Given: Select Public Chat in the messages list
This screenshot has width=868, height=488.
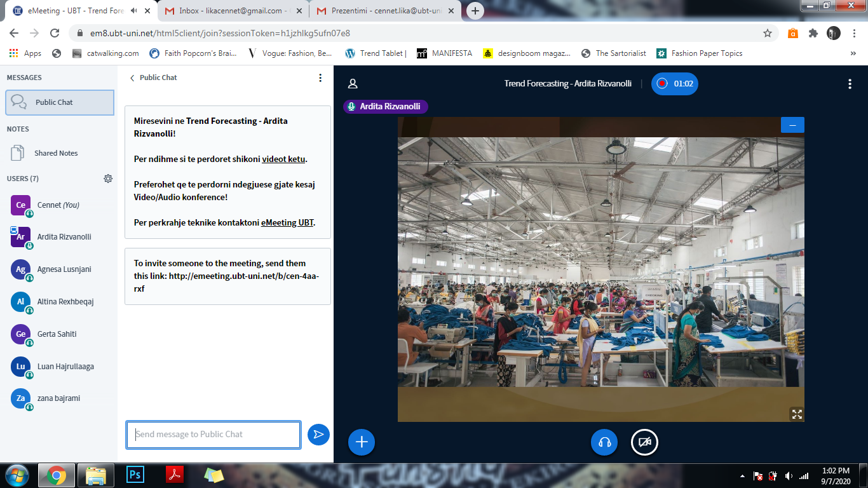Looking at the screenshot, I should point(60,102).
